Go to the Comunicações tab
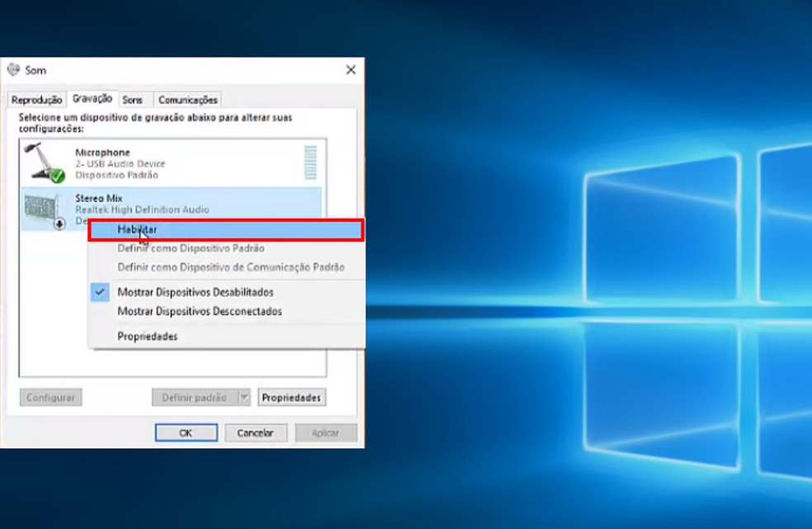 187,100
